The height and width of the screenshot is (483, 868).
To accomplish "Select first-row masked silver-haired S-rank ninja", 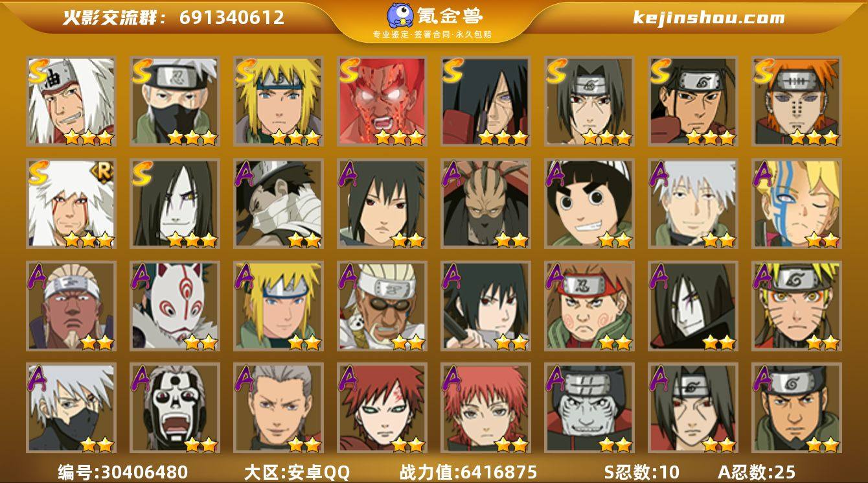I will tap(174, 101).
